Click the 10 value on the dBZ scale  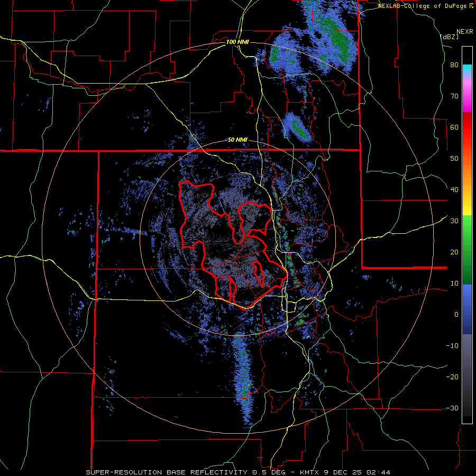tap(454, 283)
